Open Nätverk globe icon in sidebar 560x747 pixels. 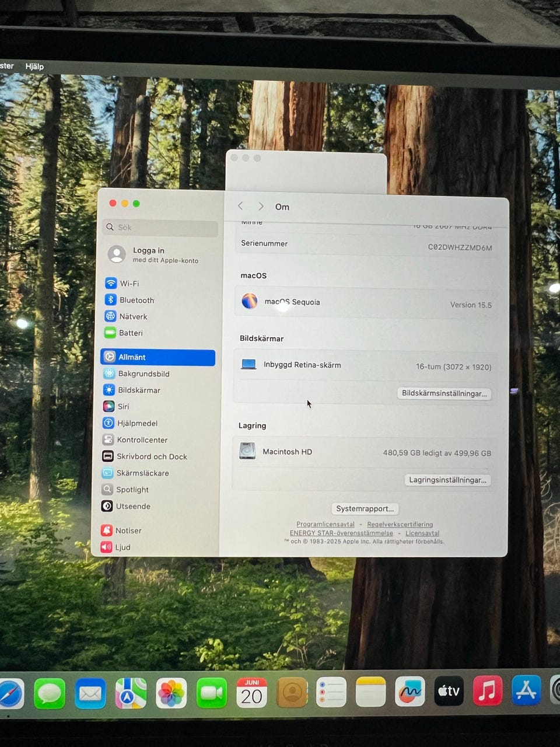pos(110,316)
